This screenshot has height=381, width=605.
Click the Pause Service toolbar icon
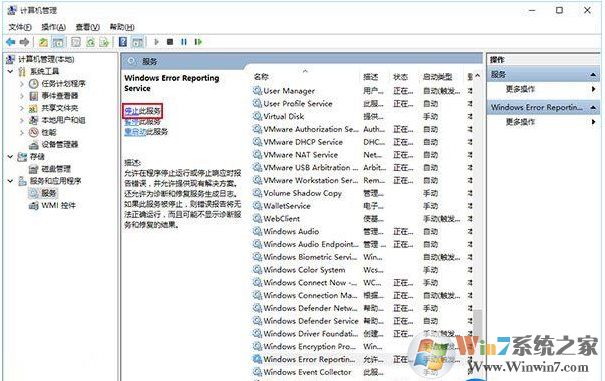[x=184, y=42]
